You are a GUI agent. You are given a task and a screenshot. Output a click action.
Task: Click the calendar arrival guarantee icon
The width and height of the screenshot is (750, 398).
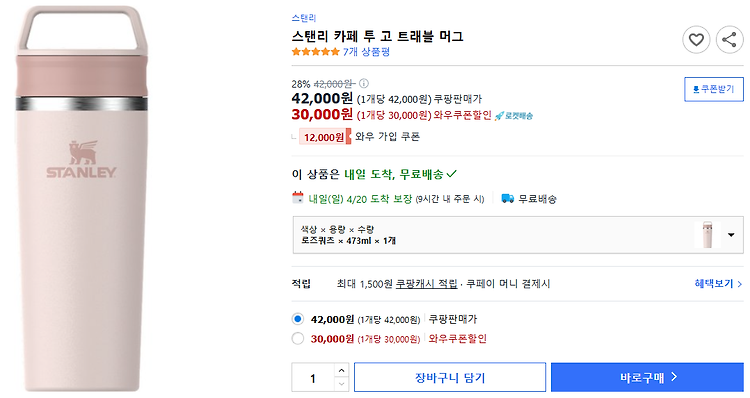pos(298,198)
